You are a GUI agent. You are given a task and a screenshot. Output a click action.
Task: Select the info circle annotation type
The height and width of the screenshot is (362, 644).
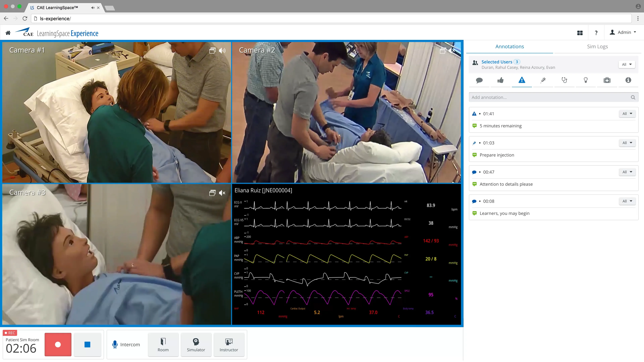tap(628, 80)
